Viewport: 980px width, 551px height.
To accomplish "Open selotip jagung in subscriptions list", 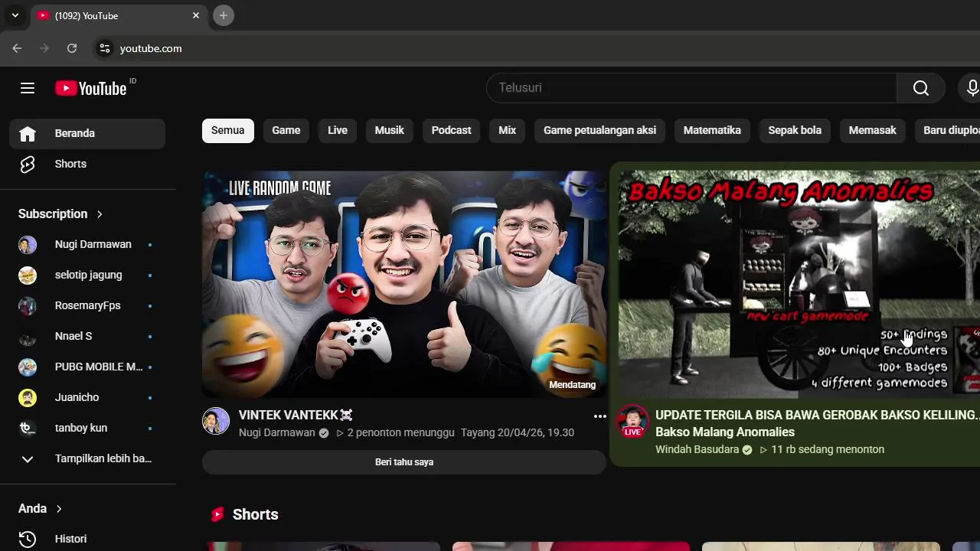I will click(88, 275).
